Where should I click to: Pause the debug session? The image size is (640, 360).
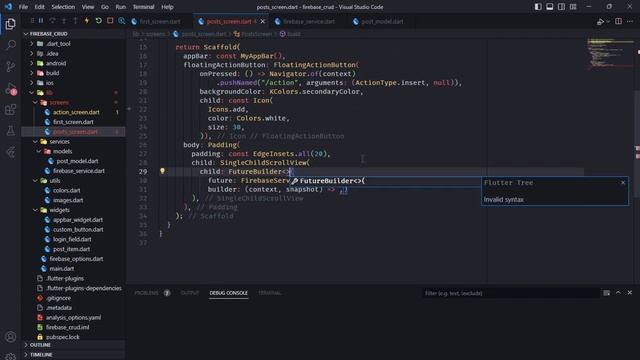(x=41, y=21)
